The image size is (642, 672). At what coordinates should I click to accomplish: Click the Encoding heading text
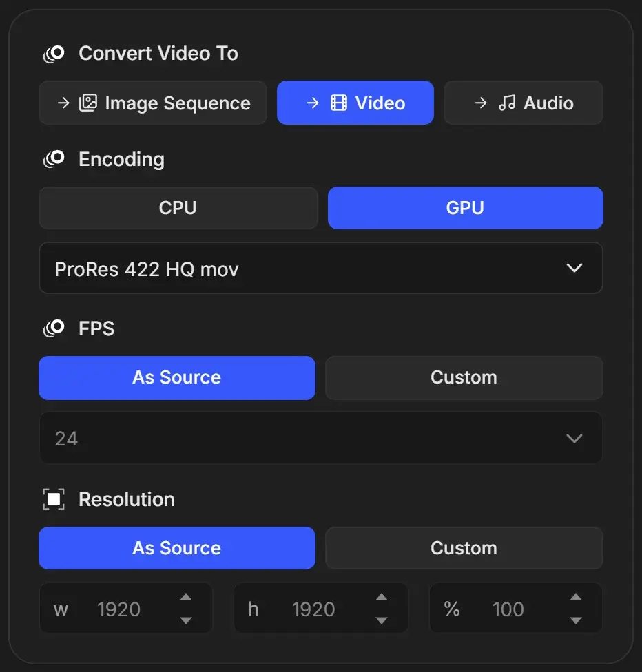[121, 160]
